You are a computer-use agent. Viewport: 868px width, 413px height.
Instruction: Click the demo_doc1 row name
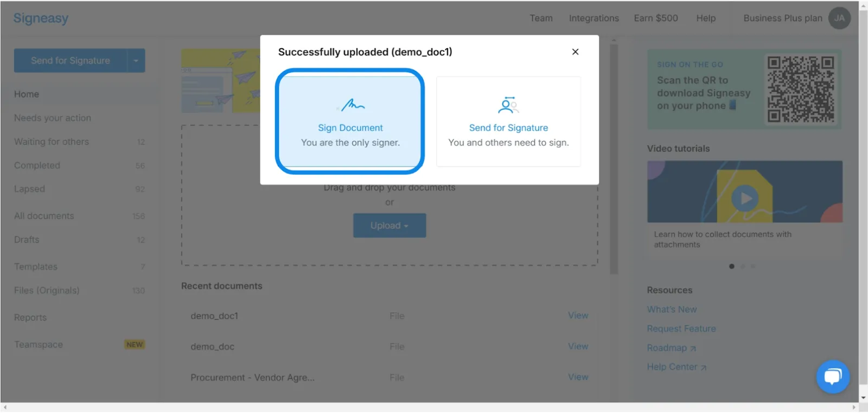pyautogui.click(x=214, y=316)
